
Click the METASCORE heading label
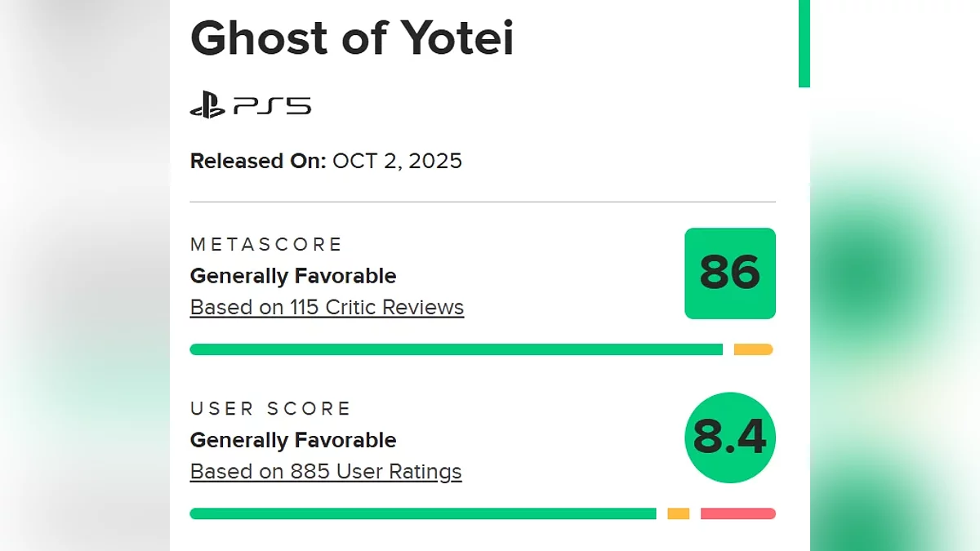[x=266, y=244]
